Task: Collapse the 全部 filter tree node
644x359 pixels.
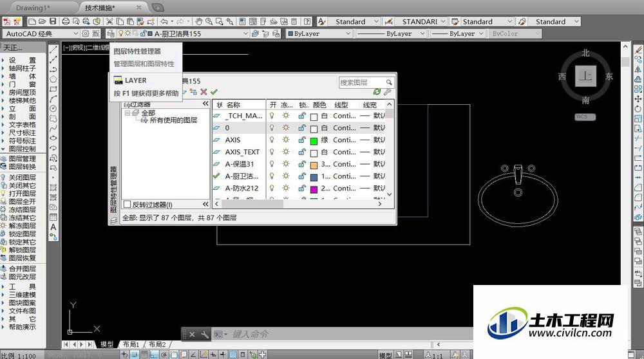Action: [127, 113]
